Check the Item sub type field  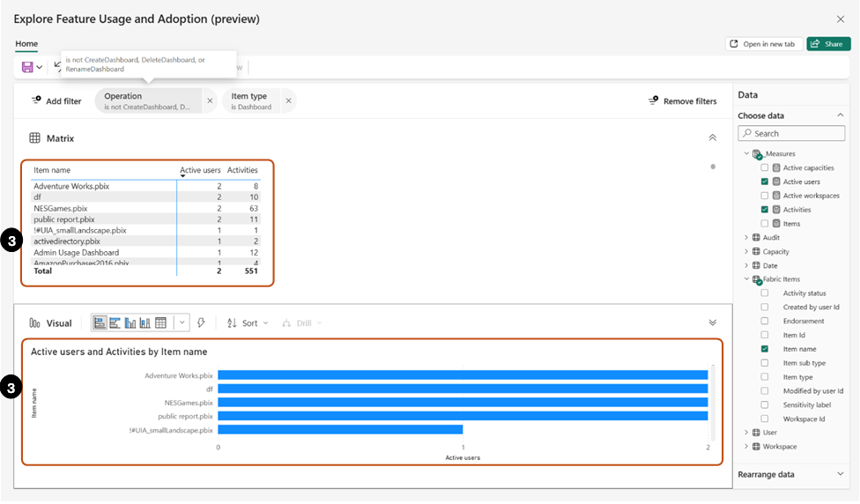click(765, 363)
